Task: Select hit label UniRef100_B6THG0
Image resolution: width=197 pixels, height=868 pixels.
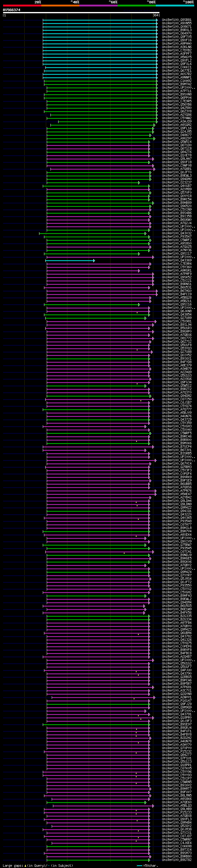Action: point(177,291)
